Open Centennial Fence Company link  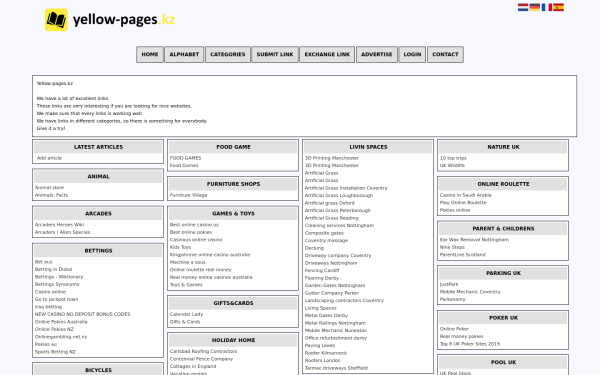pos(201,359)
